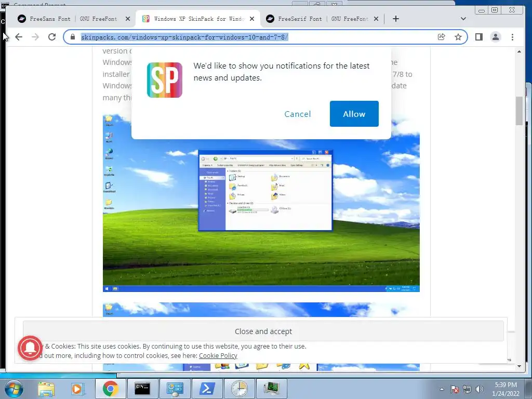Click the Close and accept cookie button
This screenshot has width=532, height=399.
point(263,331)
